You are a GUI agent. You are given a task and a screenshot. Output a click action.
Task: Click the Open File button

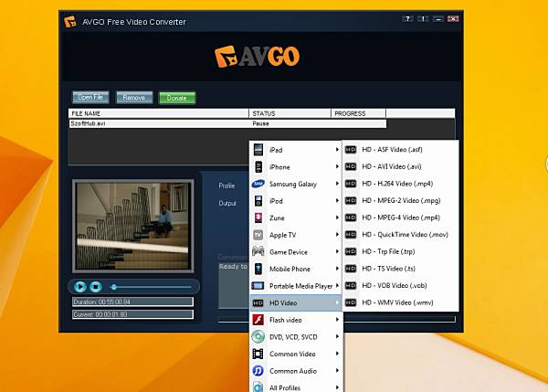click(90, 98)
